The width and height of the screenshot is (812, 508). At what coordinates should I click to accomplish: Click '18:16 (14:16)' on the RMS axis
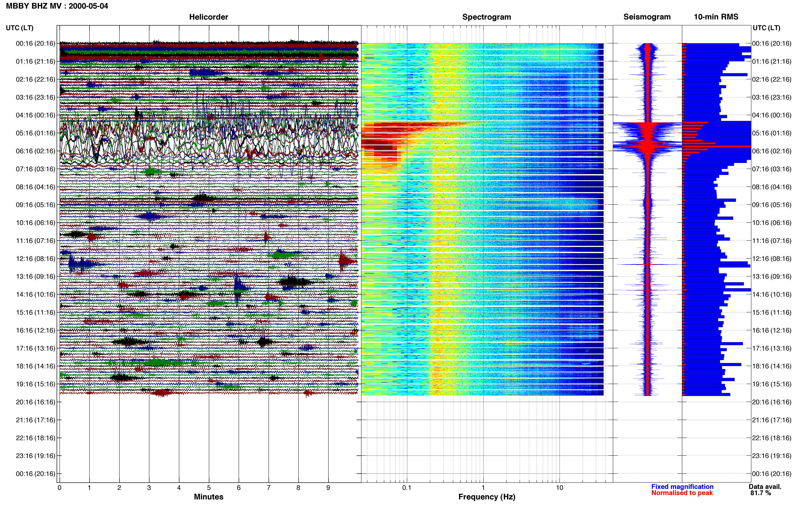[772, 366]
